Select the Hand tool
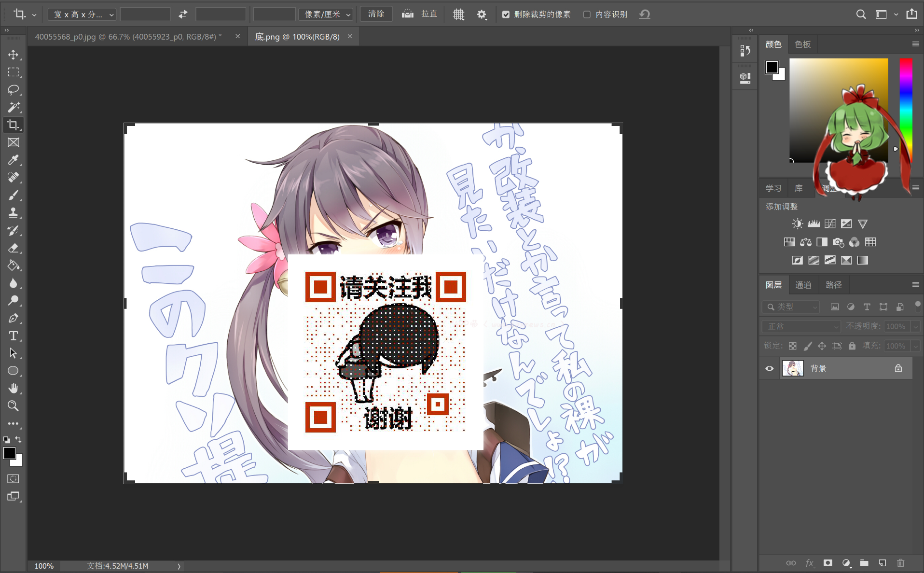 click(13, 388)
